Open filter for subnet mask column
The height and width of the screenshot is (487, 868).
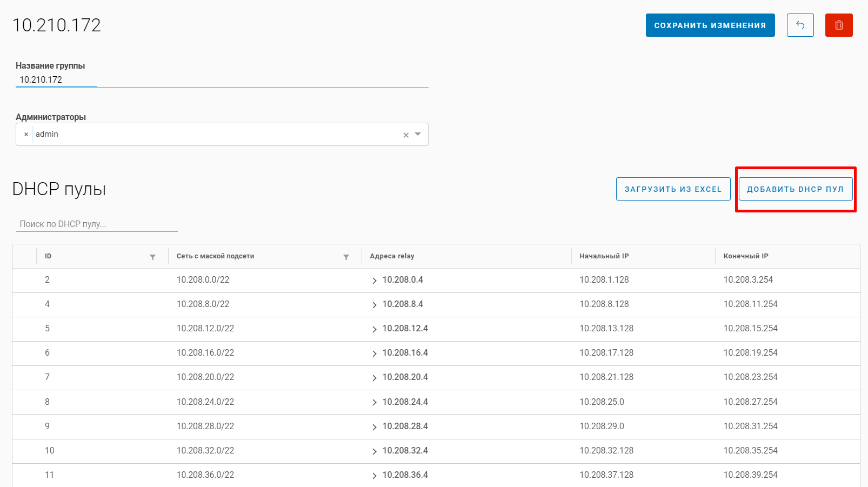point(346,257)
